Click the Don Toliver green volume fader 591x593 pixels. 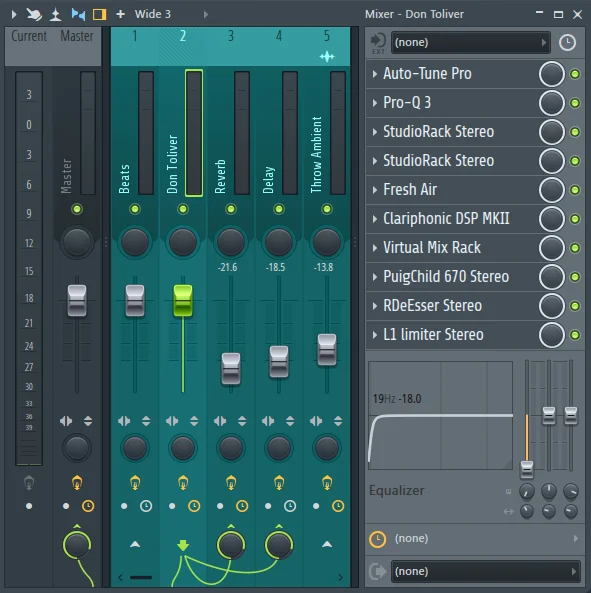[183, 300]
